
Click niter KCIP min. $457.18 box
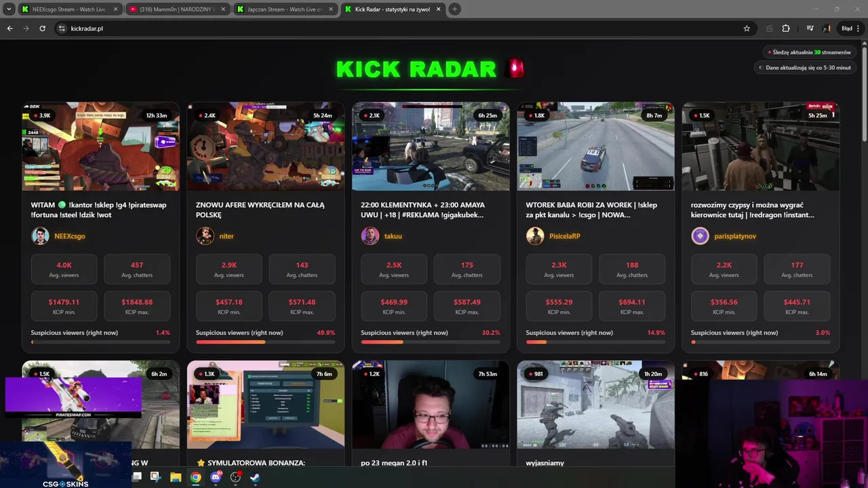click(x=229, y=306)
